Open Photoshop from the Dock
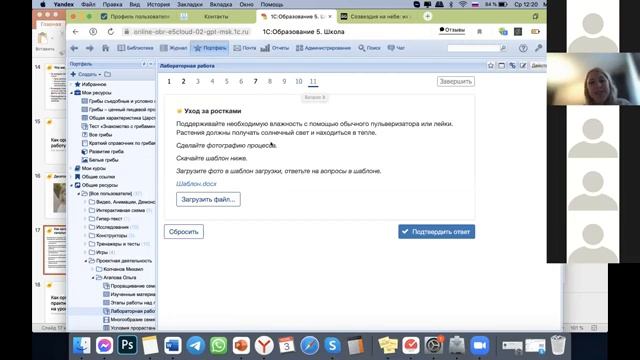Screen dimensions: 640x360 (127, 345)
